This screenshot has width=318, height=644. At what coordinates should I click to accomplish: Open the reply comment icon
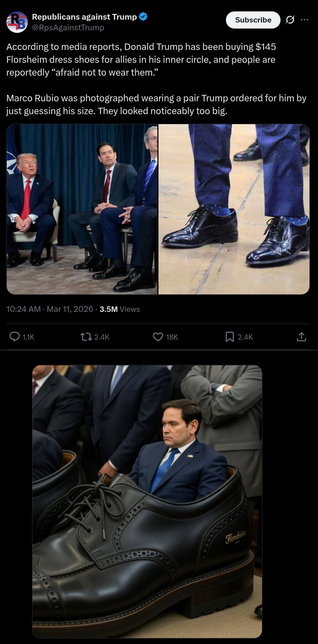pyautogui.click(x=15, y=336)
